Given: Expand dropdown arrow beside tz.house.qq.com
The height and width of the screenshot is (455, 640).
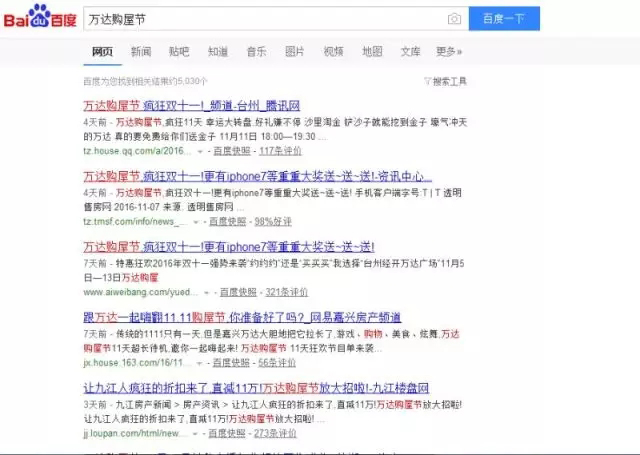Looking at the screenshot, I should [x=200, y=151].
